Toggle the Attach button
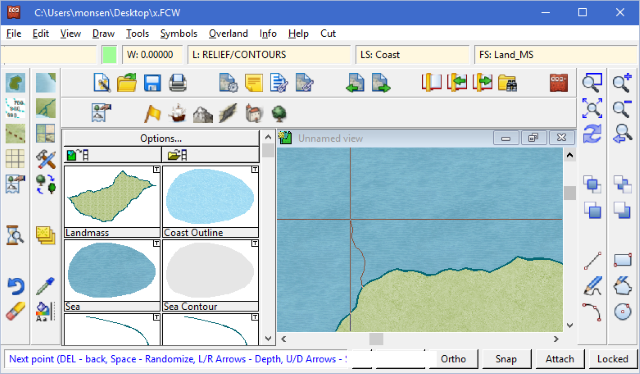Screen dimensions: 640x374 [560, 359]
